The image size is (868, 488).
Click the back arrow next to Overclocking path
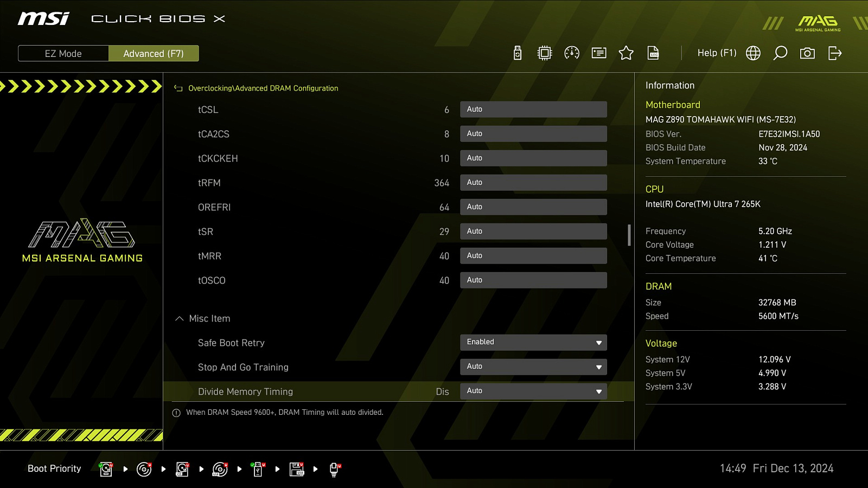point(178,88)
